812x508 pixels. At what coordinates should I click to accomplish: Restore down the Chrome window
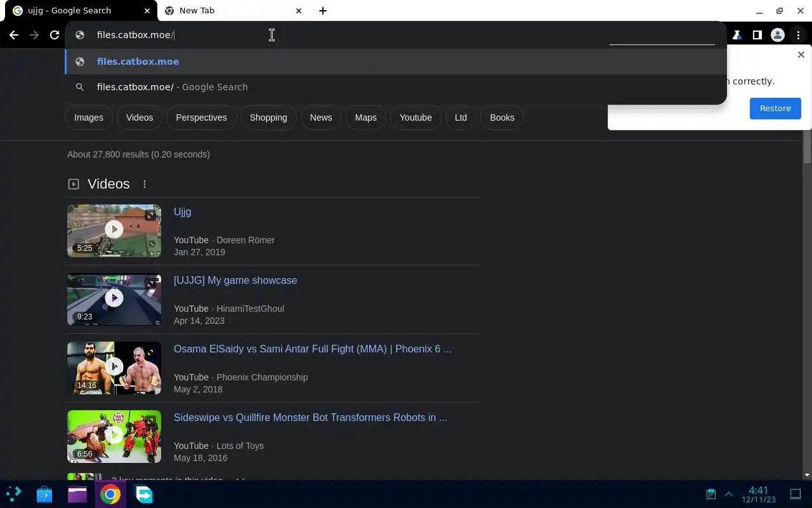(x=780, y=11)
